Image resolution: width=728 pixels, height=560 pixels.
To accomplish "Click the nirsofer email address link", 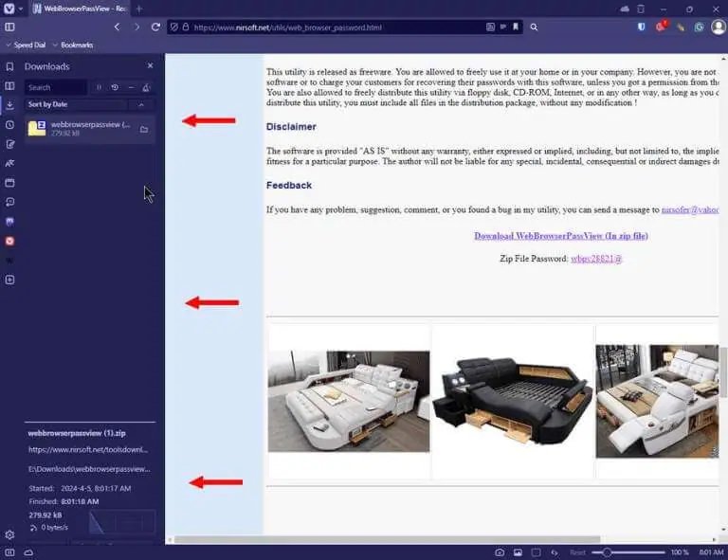I will pyautogui.click(x=690, y=210).
